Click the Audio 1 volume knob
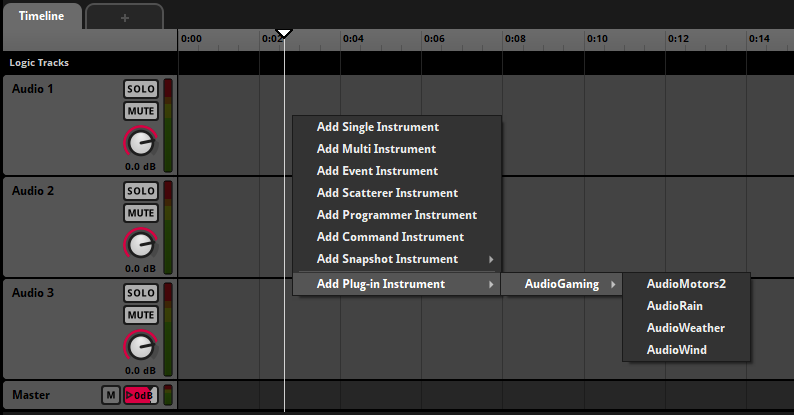794x415 pixels. click(x=142, y=143)
